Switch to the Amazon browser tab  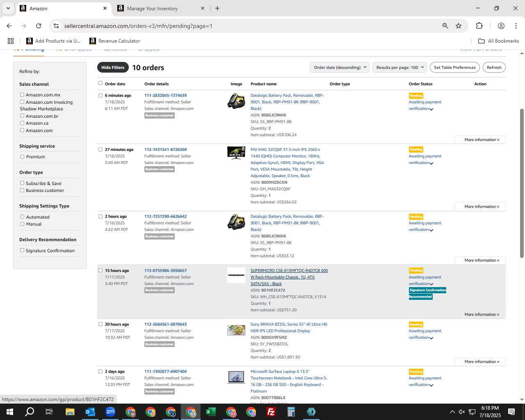tap(64, 8)
